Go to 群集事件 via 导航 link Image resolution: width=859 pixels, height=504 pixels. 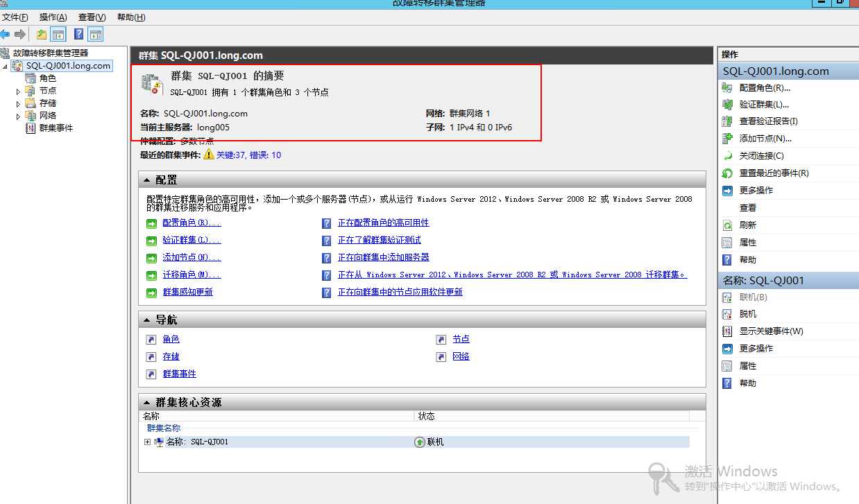point(179,374)
